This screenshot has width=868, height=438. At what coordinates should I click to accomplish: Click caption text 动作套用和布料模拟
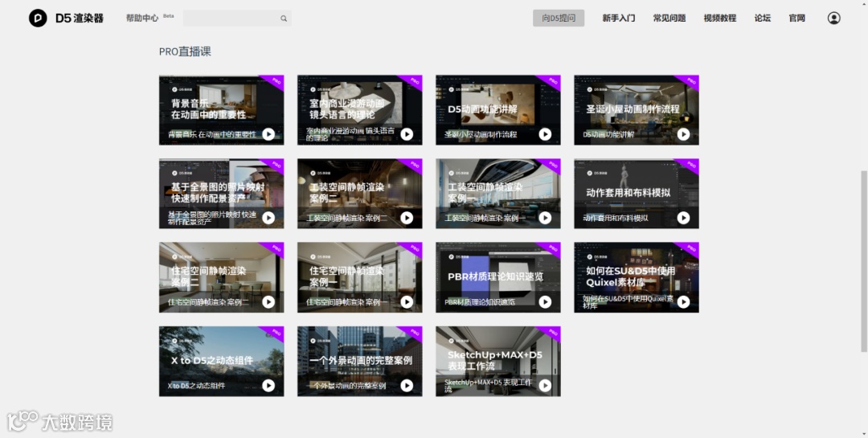pyautogui.click(x=616, y=218)
